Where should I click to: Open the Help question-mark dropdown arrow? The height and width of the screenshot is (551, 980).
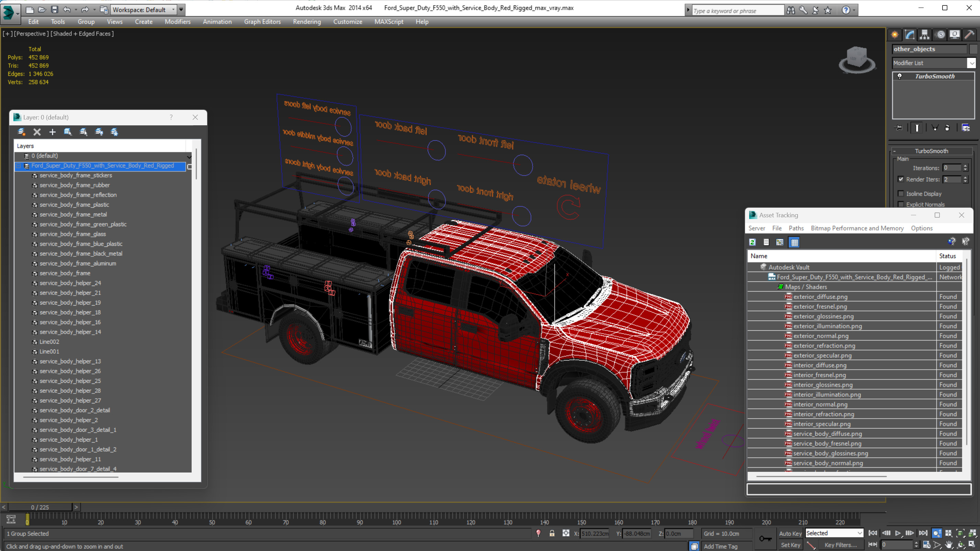(x=855, y=10)
